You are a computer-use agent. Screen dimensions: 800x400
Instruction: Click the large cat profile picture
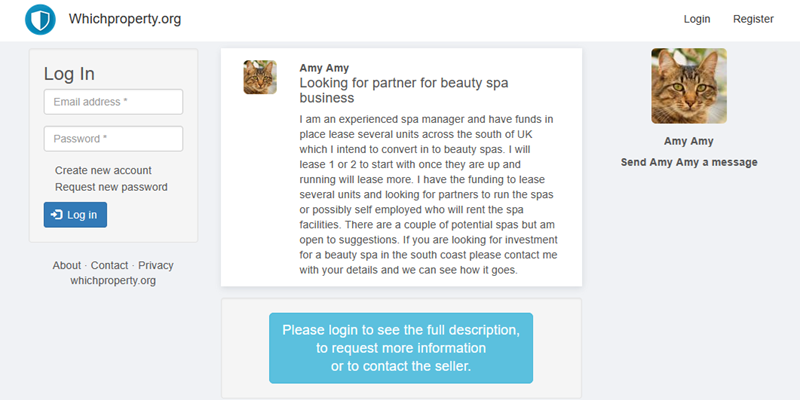click(689, 86)
